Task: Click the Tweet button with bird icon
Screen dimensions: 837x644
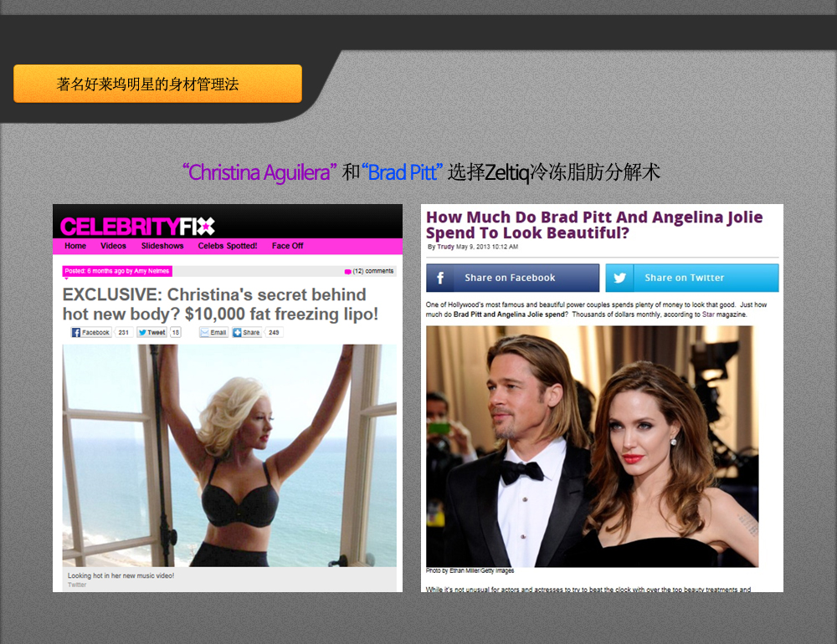Action: (x=142, y=333)
